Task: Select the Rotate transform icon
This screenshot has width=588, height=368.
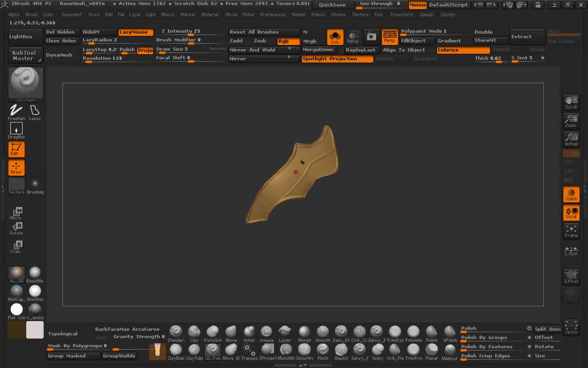Action: tap(17, 229)
